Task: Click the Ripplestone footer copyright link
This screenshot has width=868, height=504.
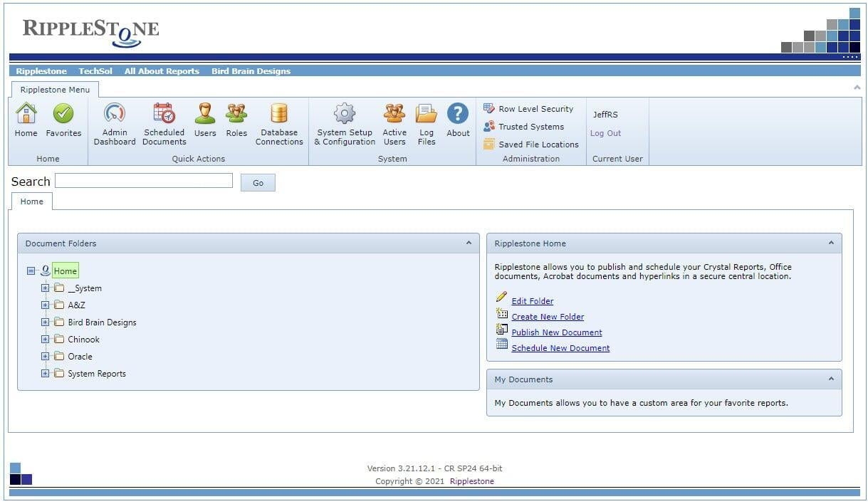Action: pyautogui.click(x=471, y=481)
